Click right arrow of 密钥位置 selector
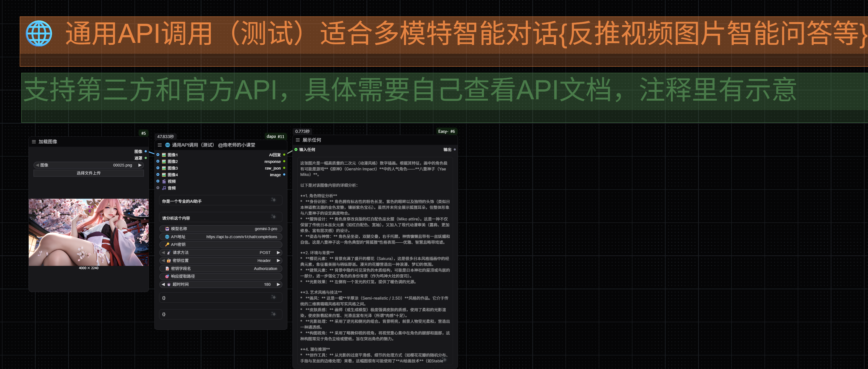Image resolution: width=868 pixels, height=369 pixels. click(278, 261)
